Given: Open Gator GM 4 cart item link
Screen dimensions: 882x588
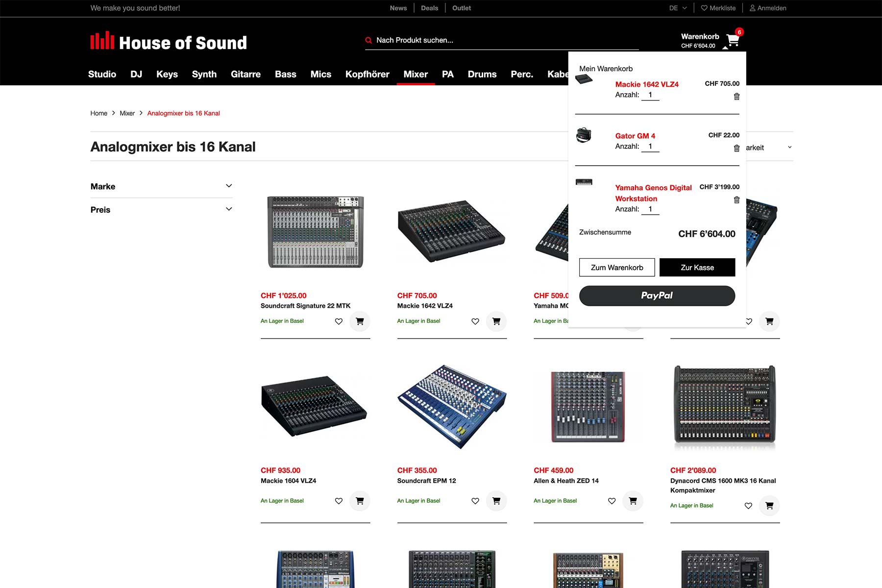Looking at the screenshot, I should pyautogui.click(x=635, y=136).
